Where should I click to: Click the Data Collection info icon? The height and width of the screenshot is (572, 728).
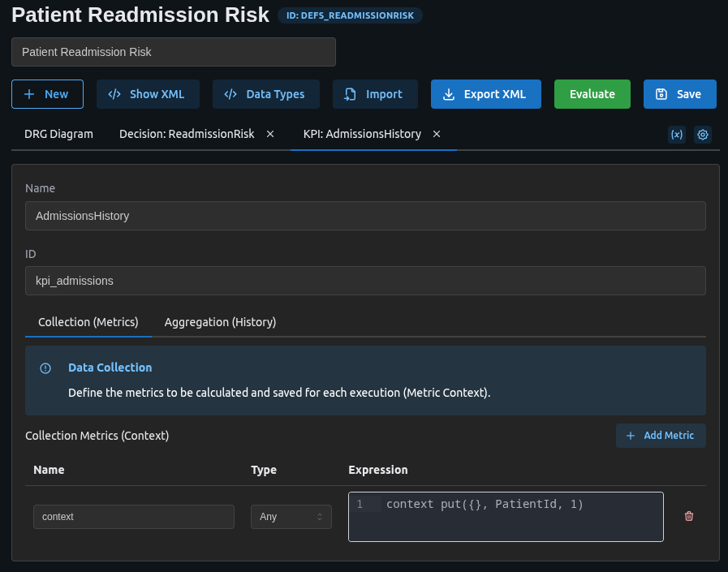(45, 368)
